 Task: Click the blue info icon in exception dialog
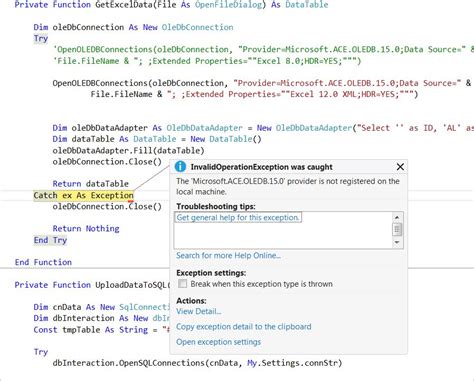pyautogui.click(x=180, y=166)
